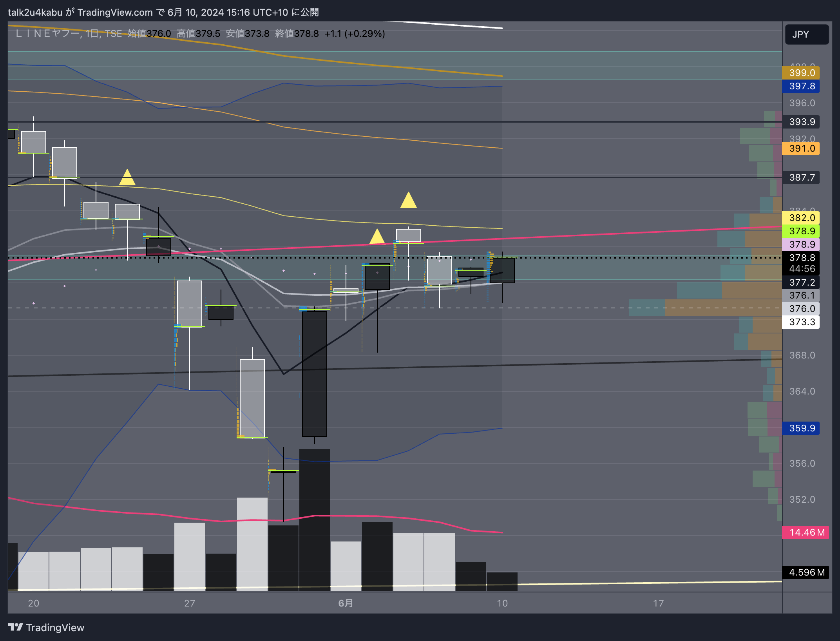840x641 pixels.
Task: Click the 4.596 M volume label
Action: [806, 572]
